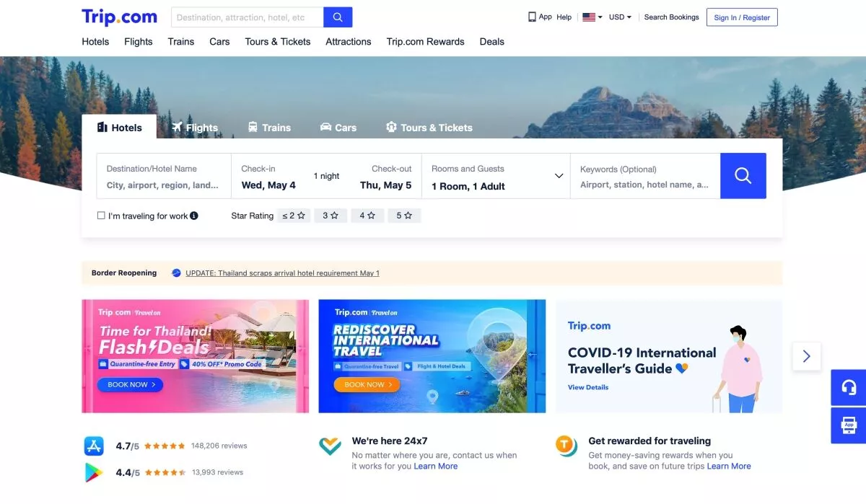Toggle the 5 star rating filter
Viewport: 866px width, 504px height.
click(404, 216)
